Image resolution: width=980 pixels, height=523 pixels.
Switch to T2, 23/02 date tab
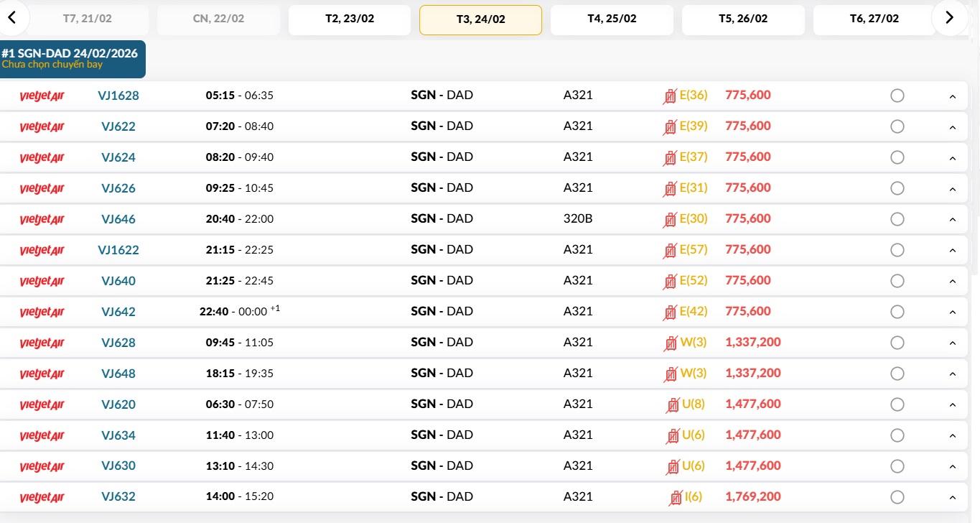click(x=350, y=19)
